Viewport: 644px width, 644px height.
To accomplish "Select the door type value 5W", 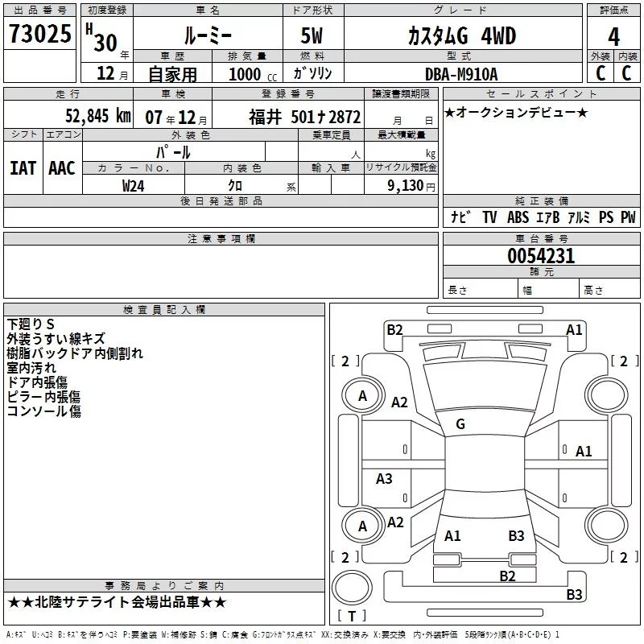I will [312, 35].
